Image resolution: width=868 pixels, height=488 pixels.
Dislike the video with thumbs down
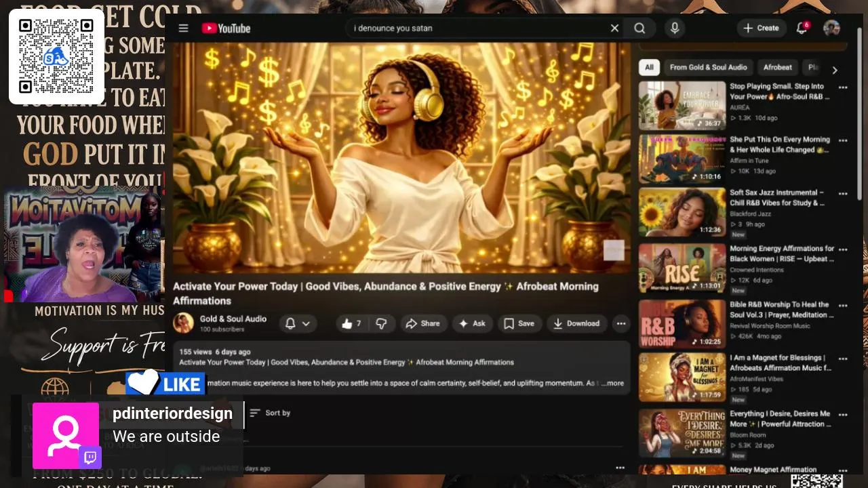381,324
